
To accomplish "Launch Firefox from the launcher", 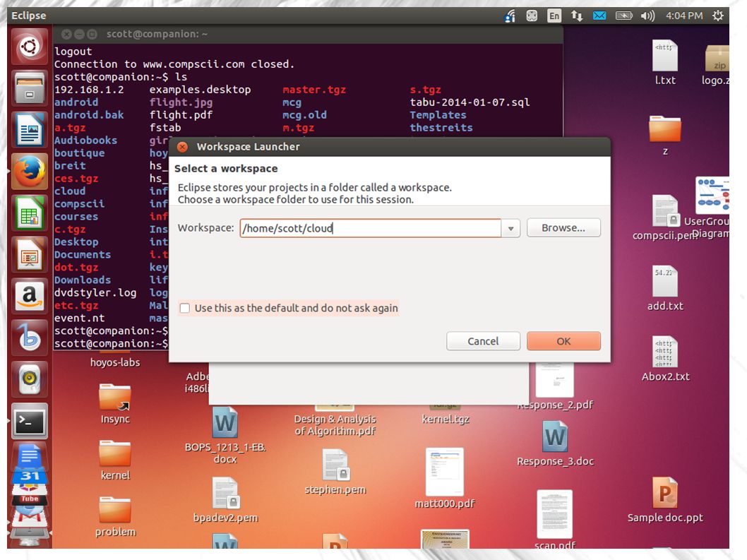I will 30,171.
